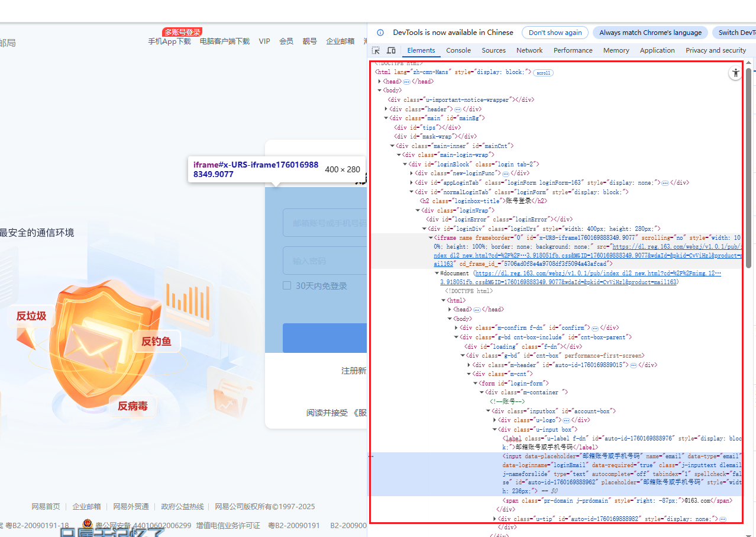756x537 pixels.
Task: Open the 网易外贸通 footer link
Action: pos(131,507)
